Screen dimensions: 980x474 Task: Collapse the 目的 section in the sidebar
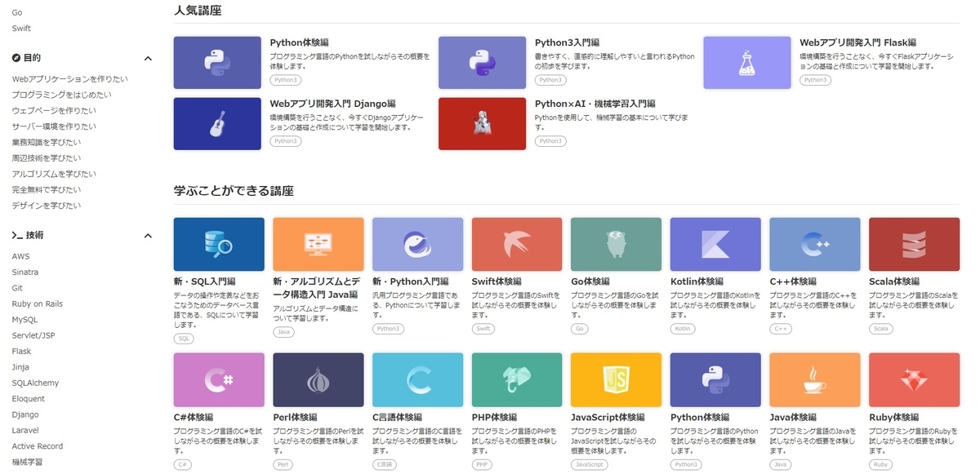click(x=148, y=58)
